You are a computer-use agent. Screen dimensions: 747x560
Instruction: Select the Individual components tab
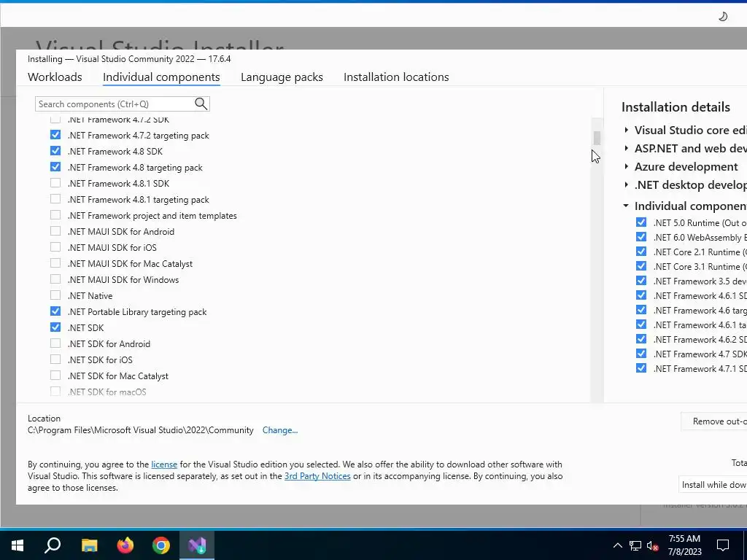coord(161,77)
